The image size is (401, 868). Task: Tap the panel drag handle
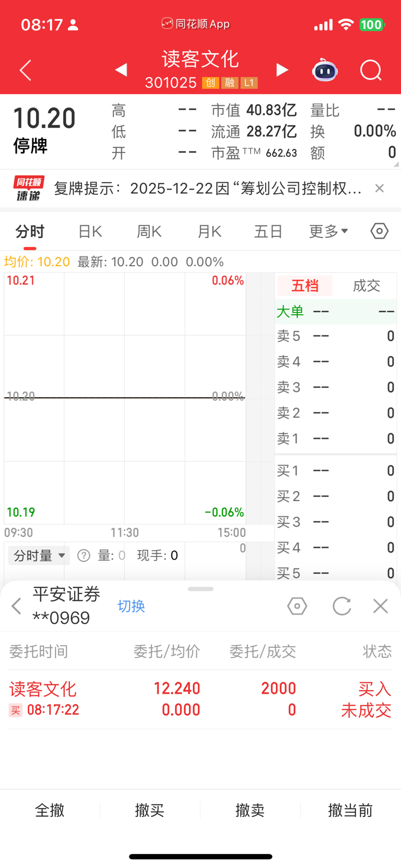tap(200, 589)
